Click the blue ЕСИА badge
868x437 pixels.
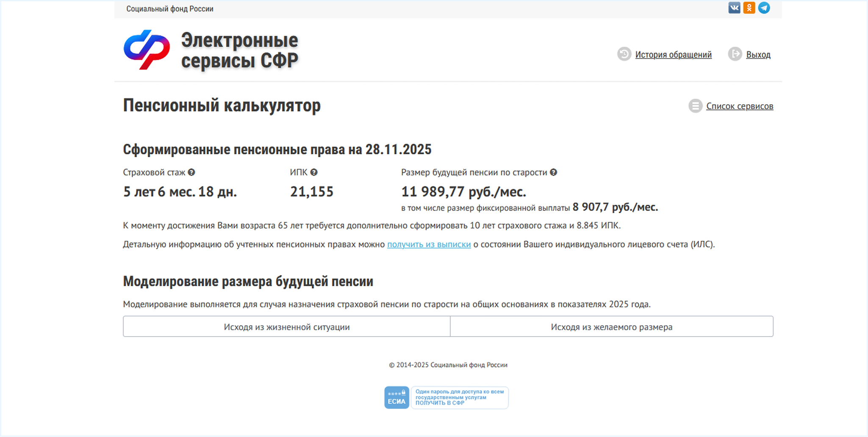pyautogui.click(x=397, y=398)
